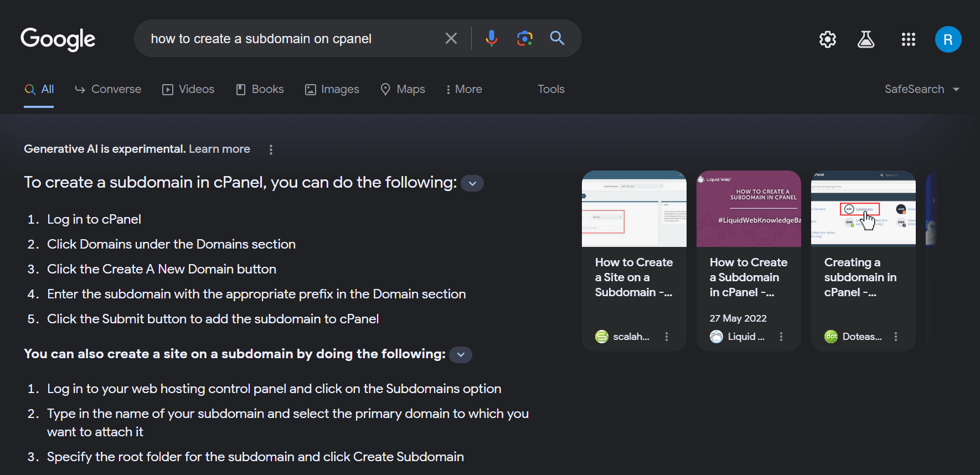Open the Google apps grid
Viewport: 980px width, 475px height.
point(908,39)
